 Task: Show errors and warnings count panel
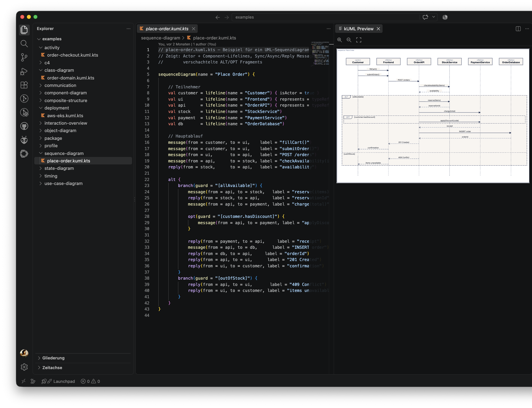90,381
